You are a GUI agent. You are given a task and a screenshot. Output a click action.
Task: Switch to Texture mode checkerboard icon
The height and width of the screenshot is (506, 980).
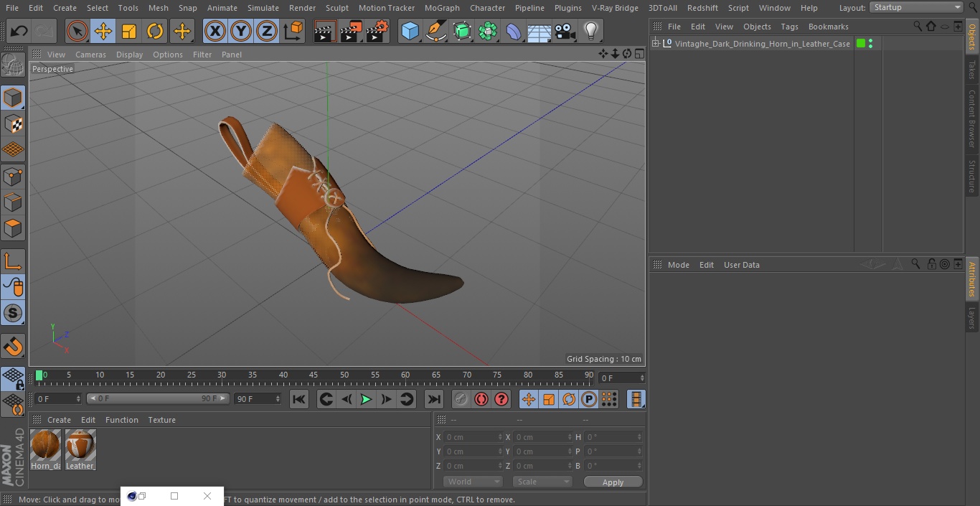(x=13, y=124)
